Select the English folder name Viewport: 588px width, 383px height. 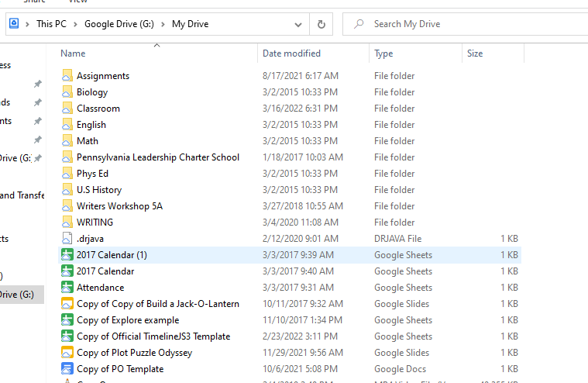[91, 125]
